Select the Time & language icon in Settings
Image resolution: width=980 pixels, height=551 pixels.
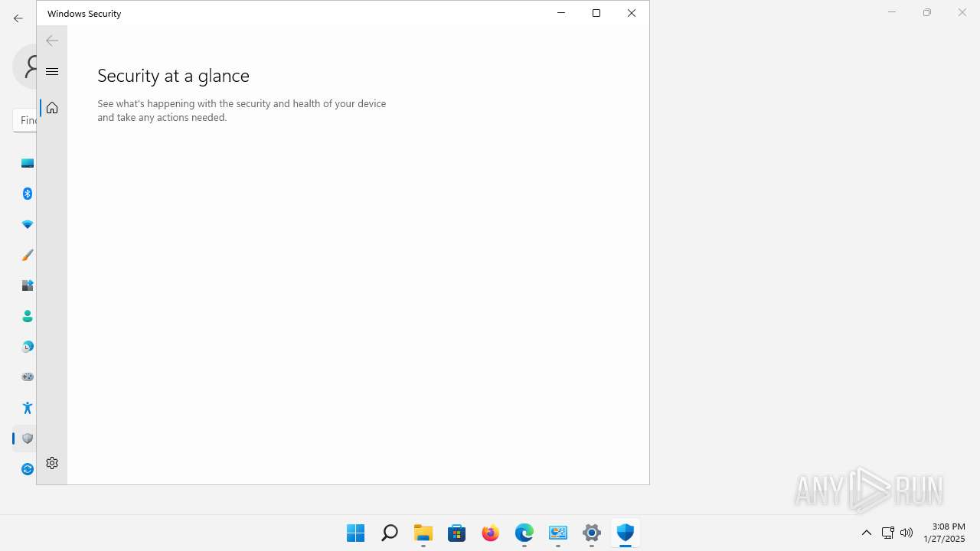click(28, 347)
